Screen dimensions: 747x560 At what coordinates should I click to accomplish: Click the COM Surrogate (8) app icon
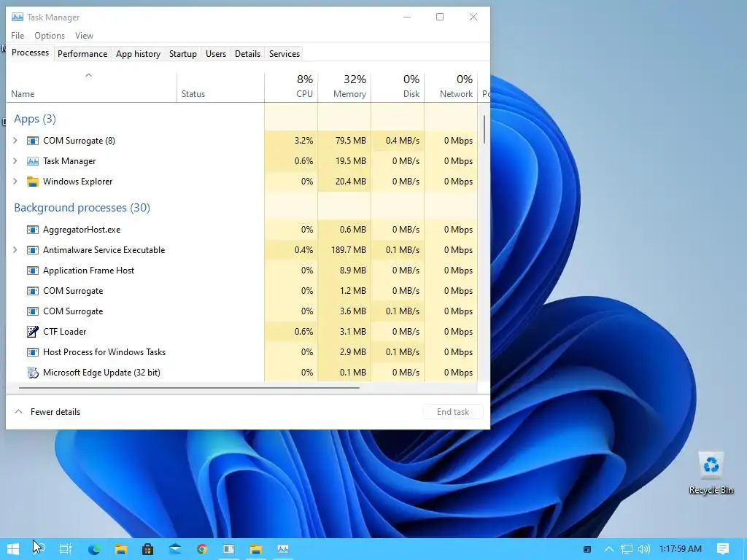coord(32,141)
